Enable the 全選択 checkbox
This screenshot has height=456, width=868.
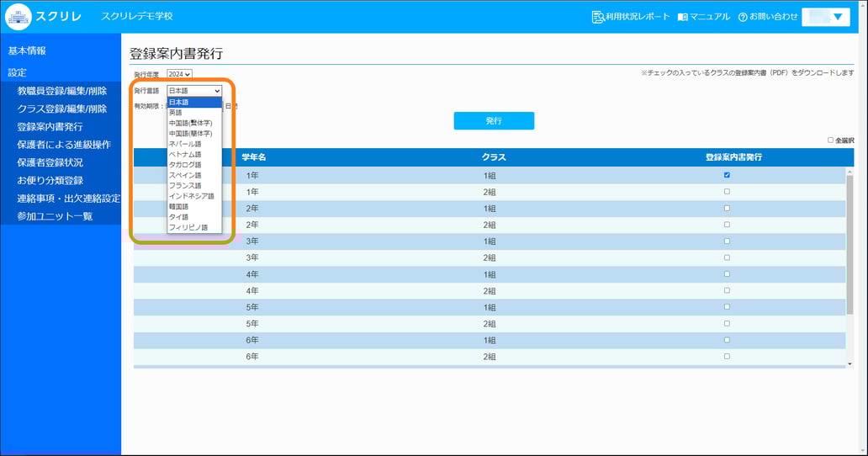pyautogui.click(x=830, y=141)
